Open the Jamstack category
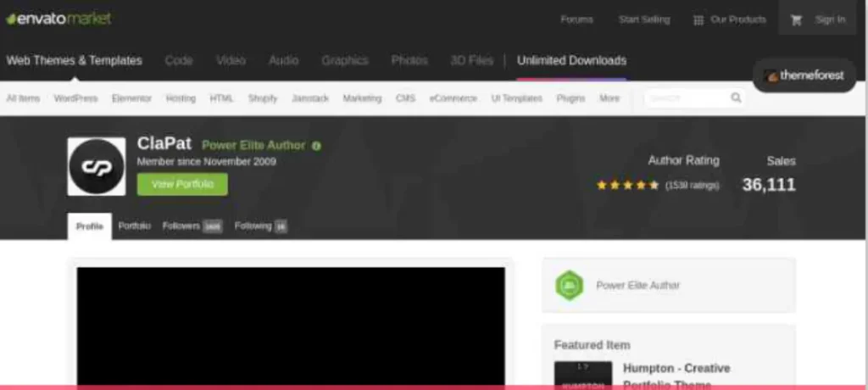868x390 pixels. click(310, 98)
